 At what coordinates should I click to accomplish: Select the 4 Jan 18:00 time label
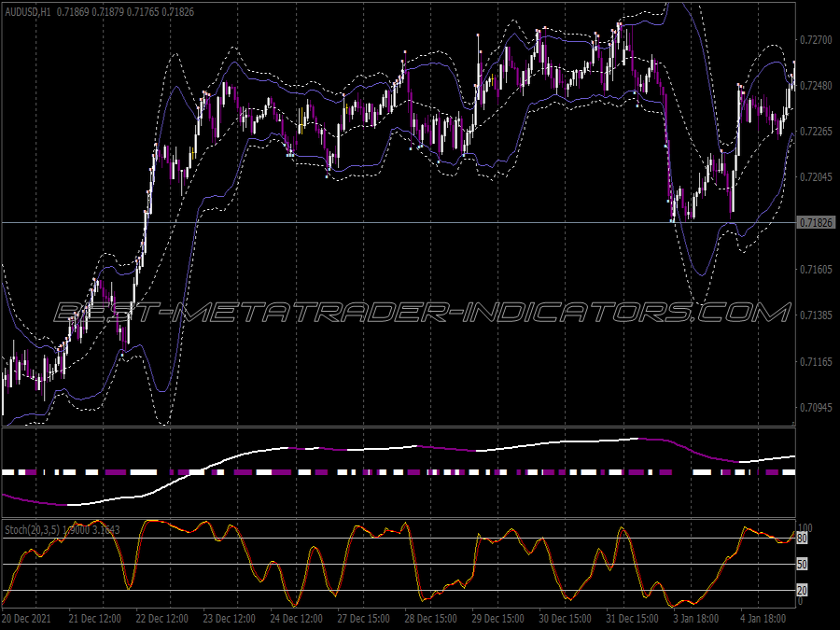pyautogui.click(x=763, y=619)
